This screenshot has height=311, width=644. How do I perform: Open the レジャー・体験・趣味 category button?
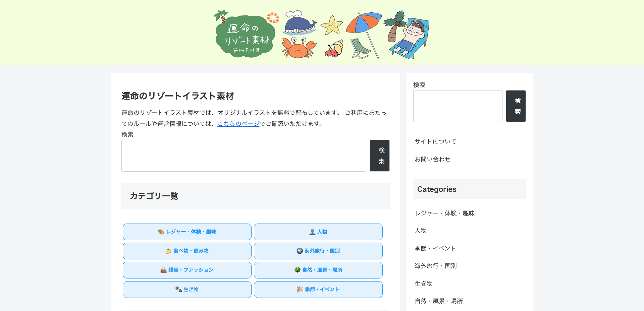(x=187, y=232)
